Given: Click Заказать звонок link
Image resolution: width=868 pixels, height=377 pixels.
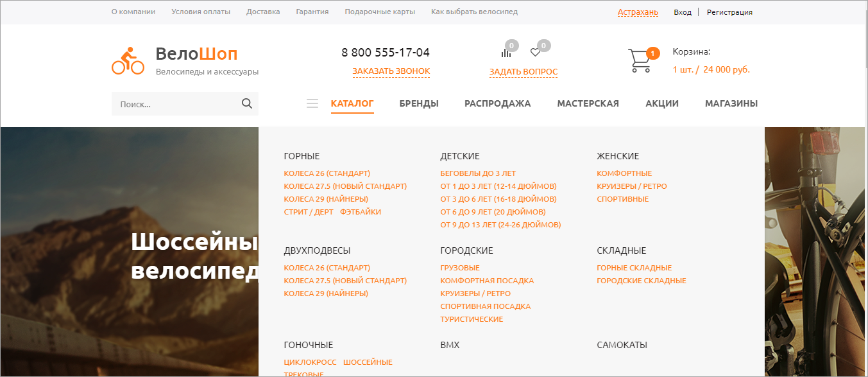Looking at the screenshot, I should point(391,71).
